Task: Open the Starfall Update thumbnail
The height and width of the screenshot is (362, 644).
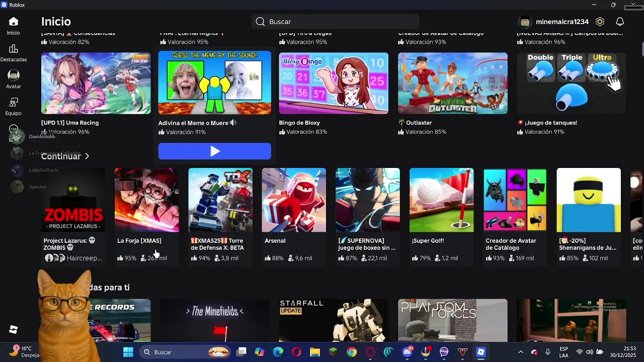Action: [x=334, y=320]
